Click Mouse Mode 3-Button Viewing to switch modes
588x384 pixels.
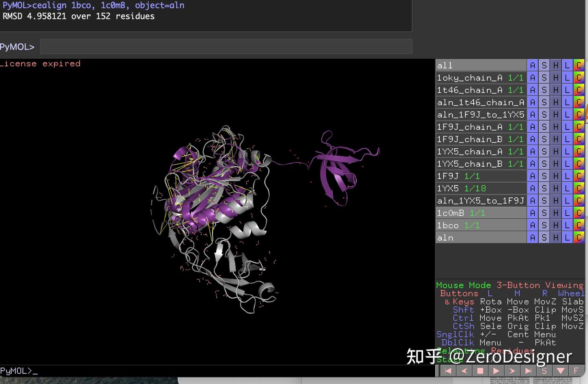pyautogui.click(x=509, y=285)
